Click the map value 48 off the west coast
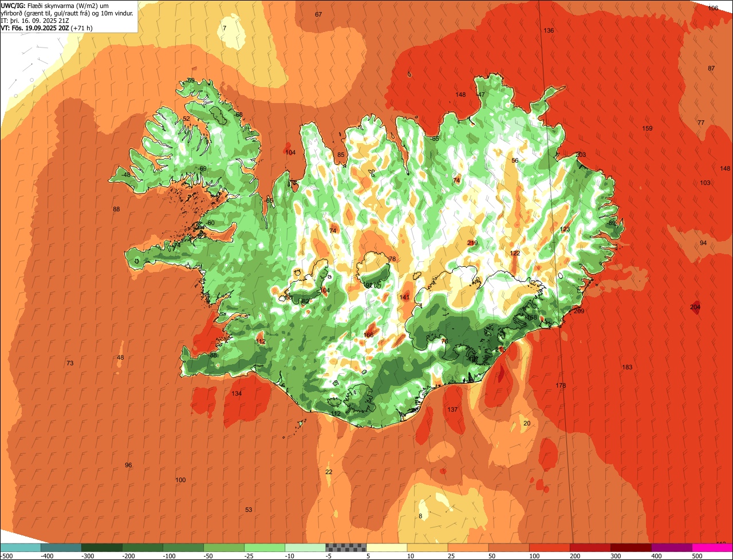 click(x=120, y=357)
